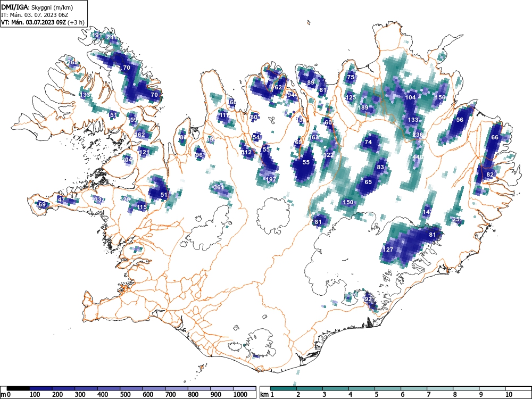The image size is (532, 399).
Task: Click the visibility value 65 on the map
Action: 368,182
